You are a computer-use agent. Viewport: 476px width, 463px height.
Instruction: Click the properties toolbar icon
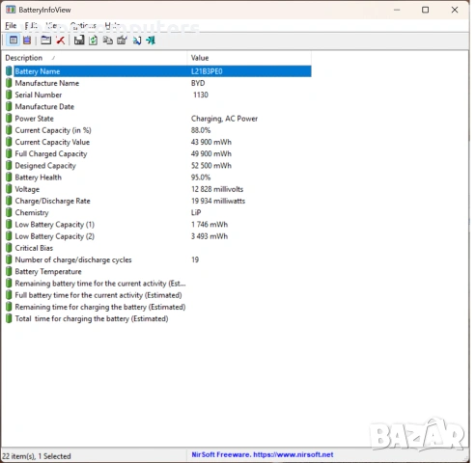tap(122, 41)
